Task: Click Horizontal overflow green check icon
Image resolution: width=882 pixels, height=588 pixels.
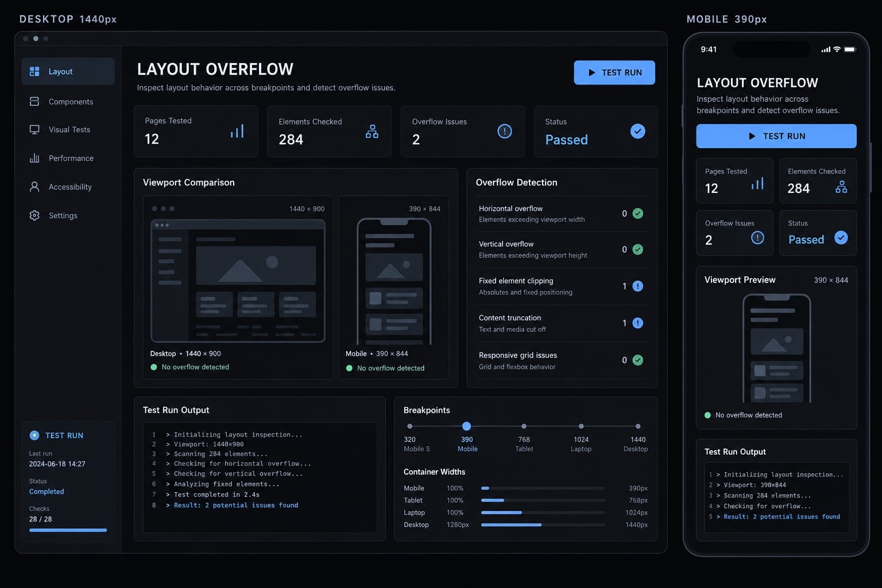Action: point(638,214)
